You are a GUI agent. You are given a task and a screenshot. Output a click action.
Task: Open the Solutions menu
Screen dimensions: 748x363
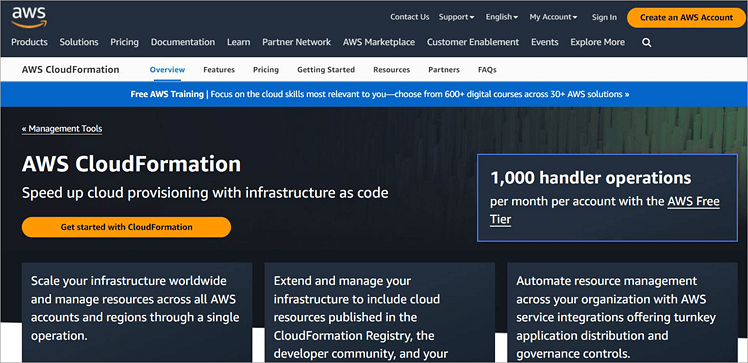[x=79, y=42]
